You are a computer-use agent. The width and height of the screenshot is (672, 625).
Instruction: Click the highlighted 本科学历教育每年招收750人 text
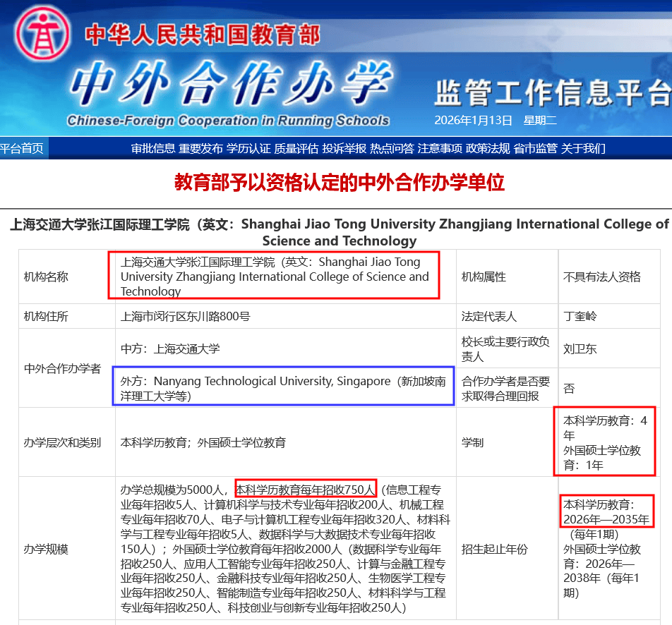306,489
